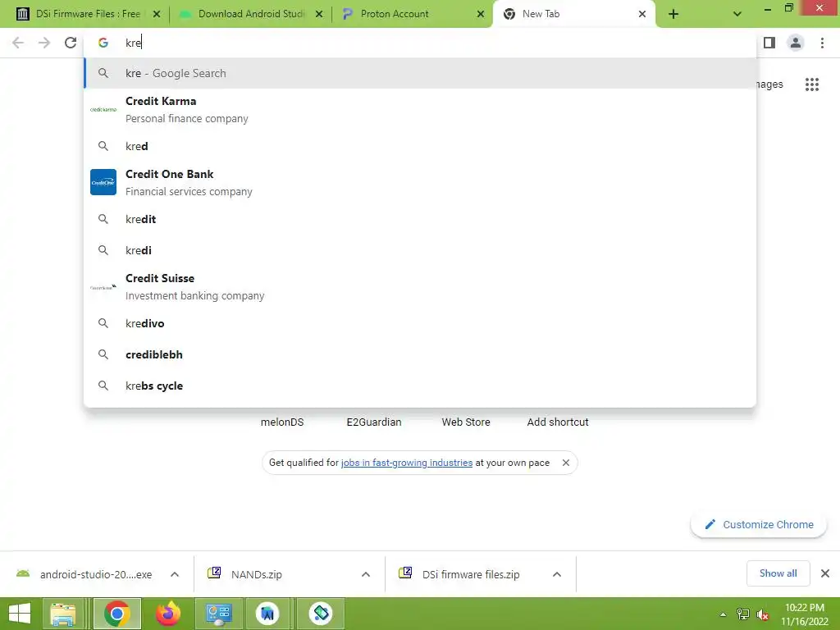
Task: Click the Chrome taskbar icon
Action: click(x=116, y=614)
